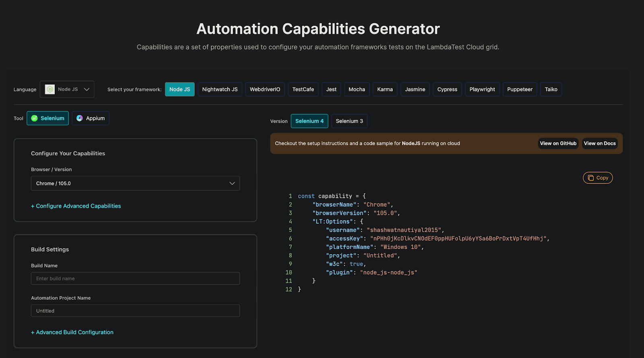644x358 pixels.
Task: Click the "shashwatnautiyal2015" username value
Action: (x=404, y=230)
